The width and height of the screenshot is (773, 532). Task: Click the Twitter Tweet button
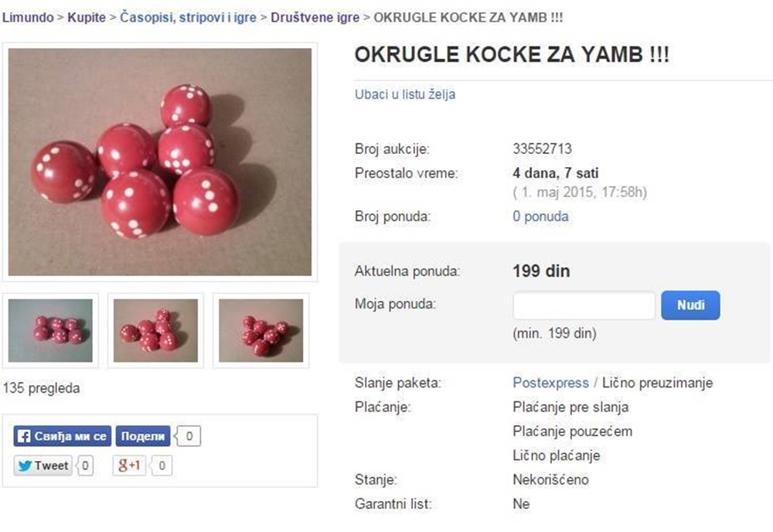[43, 465]
